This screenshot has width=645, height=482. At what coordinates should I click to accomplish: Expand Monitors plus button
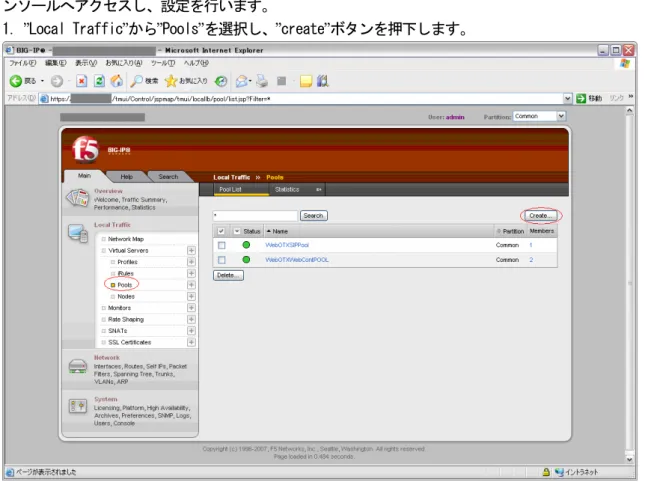(191, 308)
